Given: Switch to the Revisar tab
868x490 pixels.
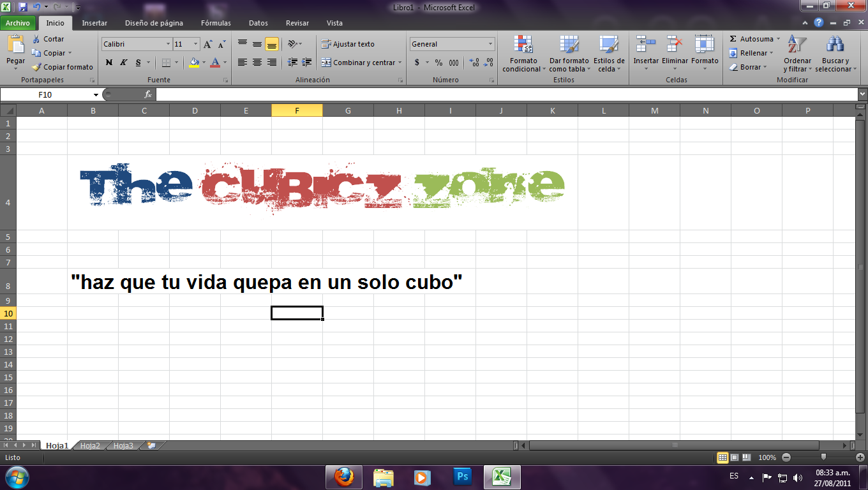Looking at the screenshot, I should click(x=297, y=23).
